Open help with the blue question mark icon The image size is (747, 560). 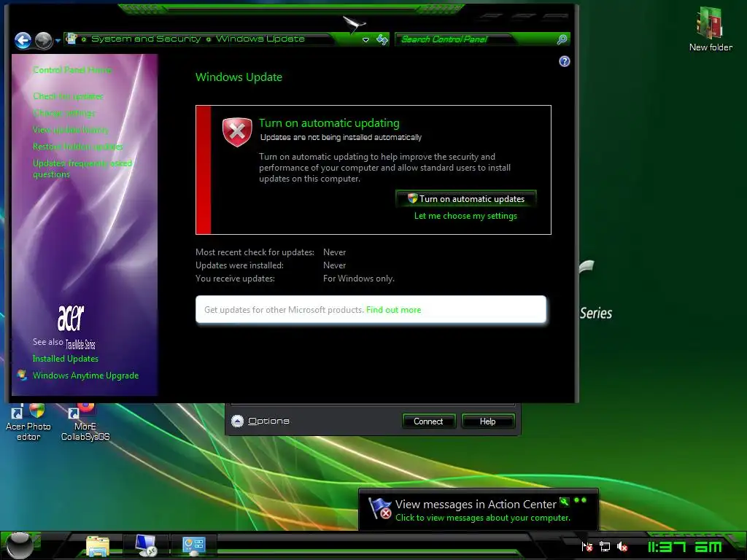coord(565,61)
